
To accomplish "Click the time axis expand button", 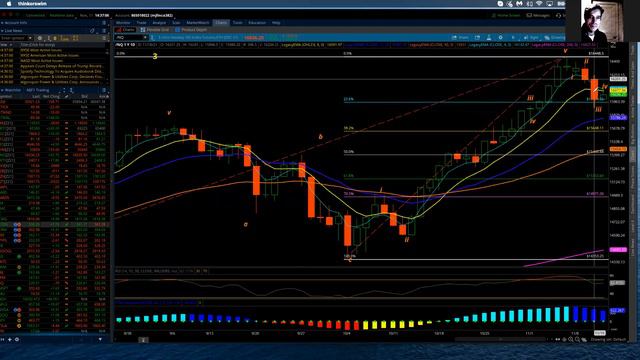I will (143, 340).
